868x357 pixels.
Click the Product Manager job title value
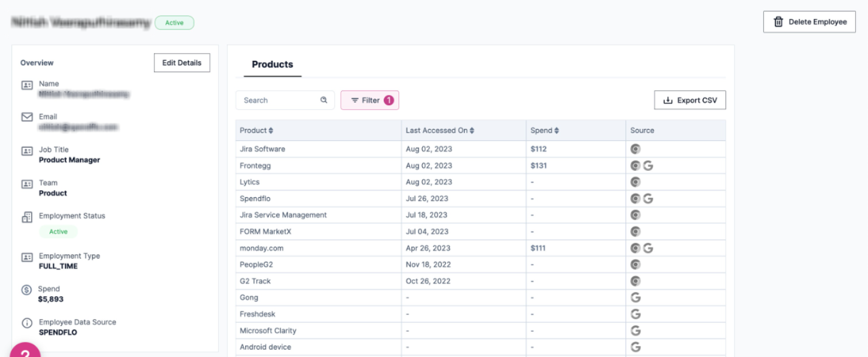(69, 160)
